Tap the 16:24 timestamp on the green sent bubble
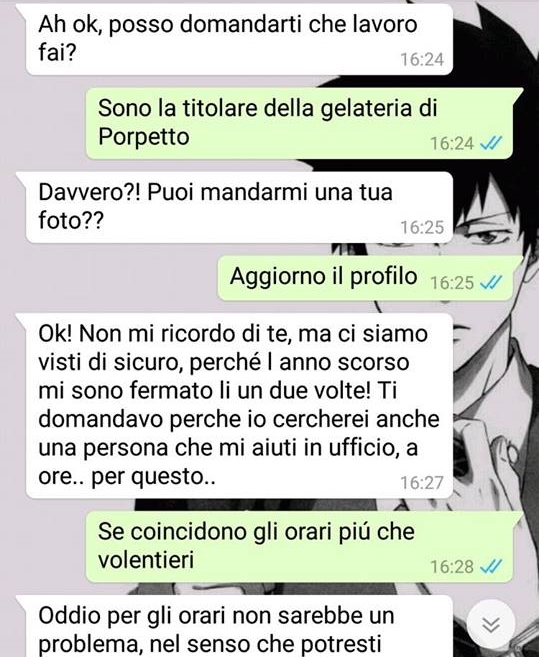The height and width of the screenshot is (657, 539). coord(452,144)
